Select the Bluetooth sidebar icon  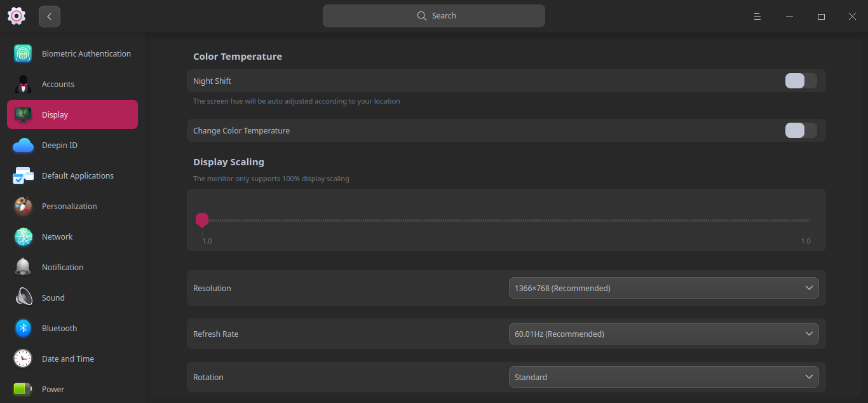pos(23,328)
